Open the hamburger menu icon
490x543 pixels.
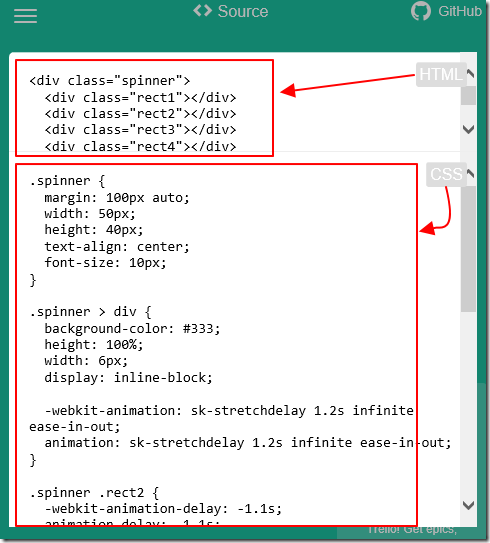coord(25,16)
